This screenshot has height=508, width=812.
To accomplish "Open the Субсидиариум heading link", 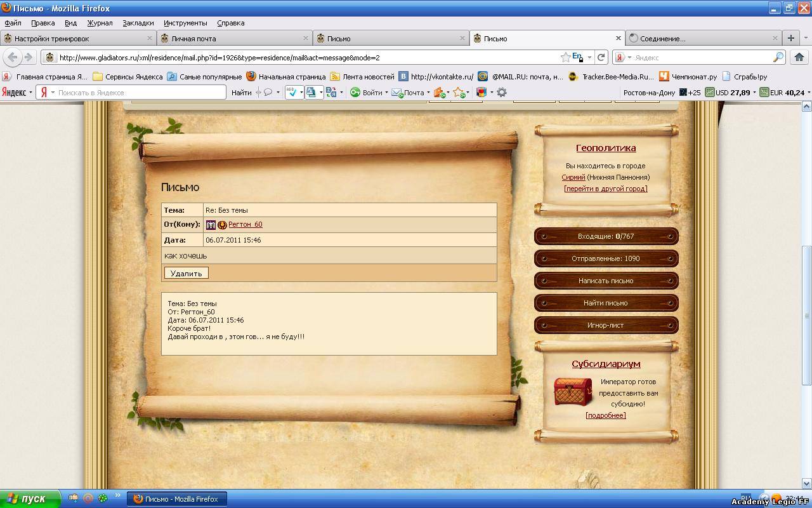I will pos(606,364).
